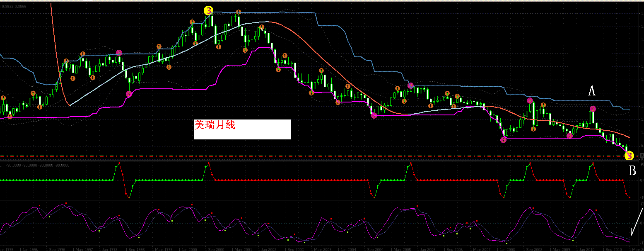Click the label A on the chart
Viewport: 644px width, 251px height.
point(592,91)
